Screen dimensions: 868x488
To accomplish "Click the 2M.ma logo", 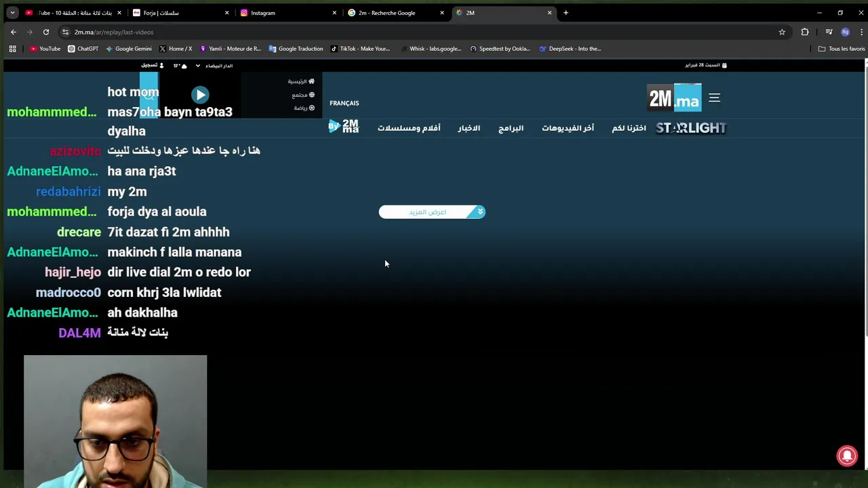I will [x=674, y=98].
